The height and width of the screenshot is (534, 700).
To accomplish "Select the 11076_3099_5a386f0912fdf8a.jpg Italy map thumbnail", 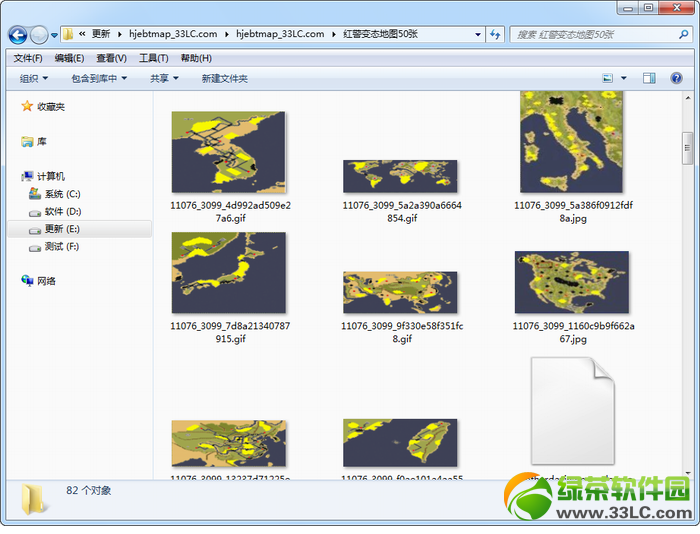I will 571,142.
